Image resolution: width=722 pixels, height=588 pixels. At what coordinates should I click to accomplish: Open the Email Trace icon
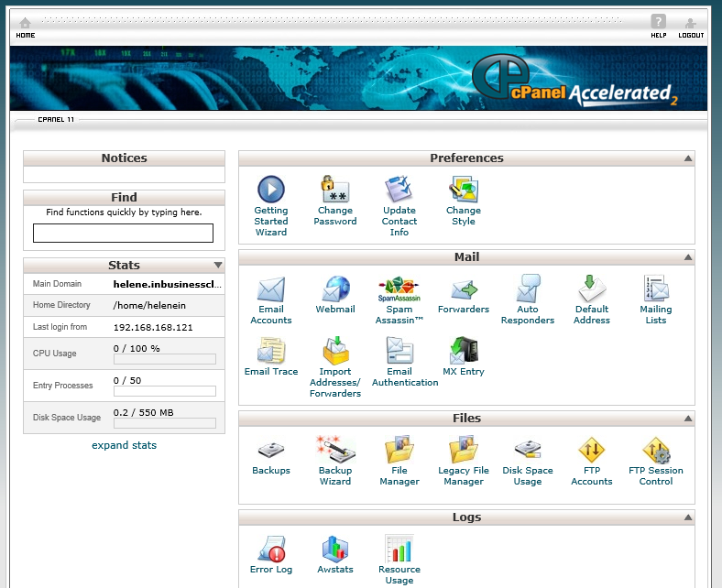pos(271,351)
